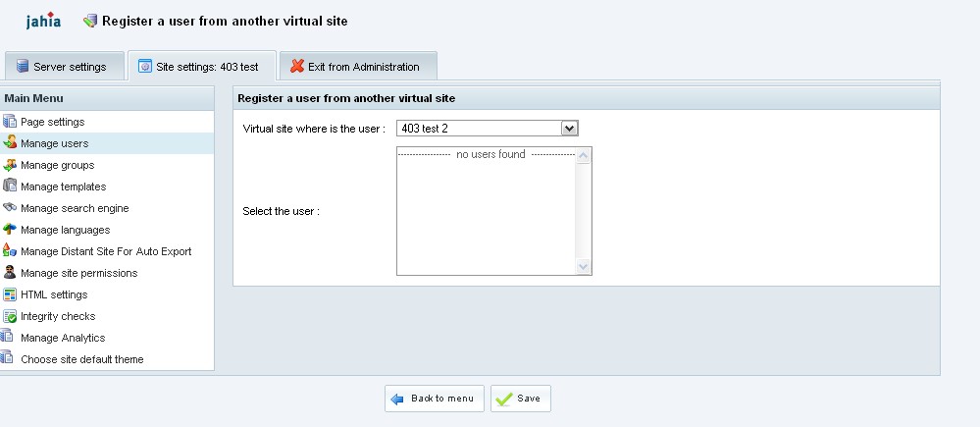Open Site settings: 403 test tab
980x427 pixels.
pyautogui.click(x=202, y=67)
